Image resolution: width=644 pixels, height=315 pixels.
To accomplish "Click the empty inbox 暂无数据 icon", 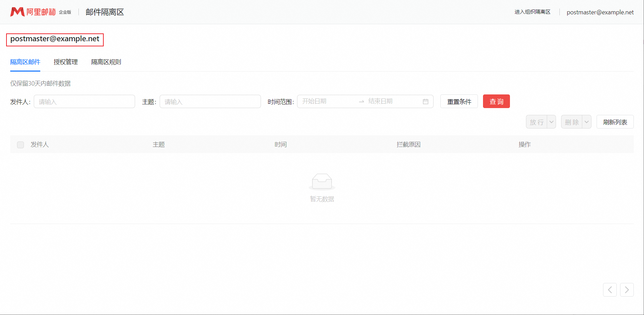I will pos(322,181).
